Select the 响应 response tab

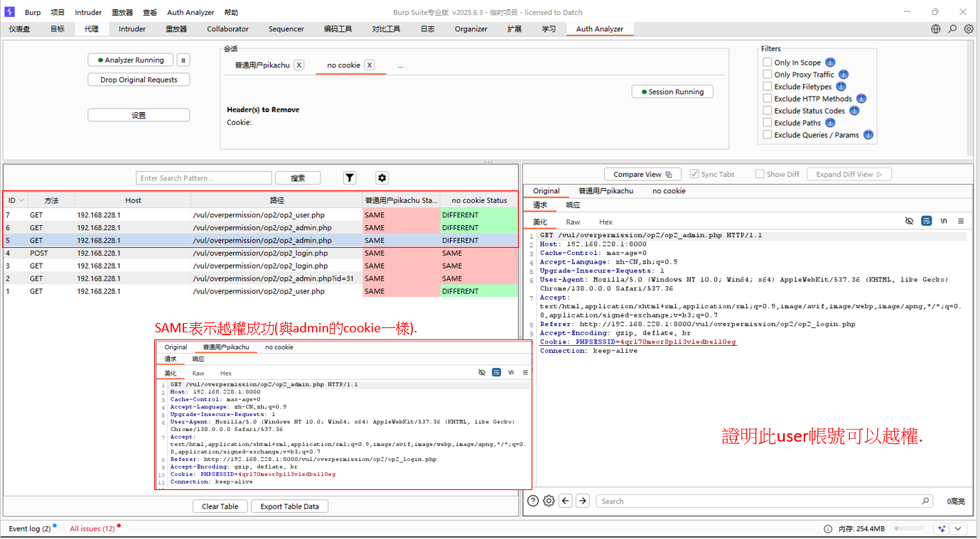(573, 205)
